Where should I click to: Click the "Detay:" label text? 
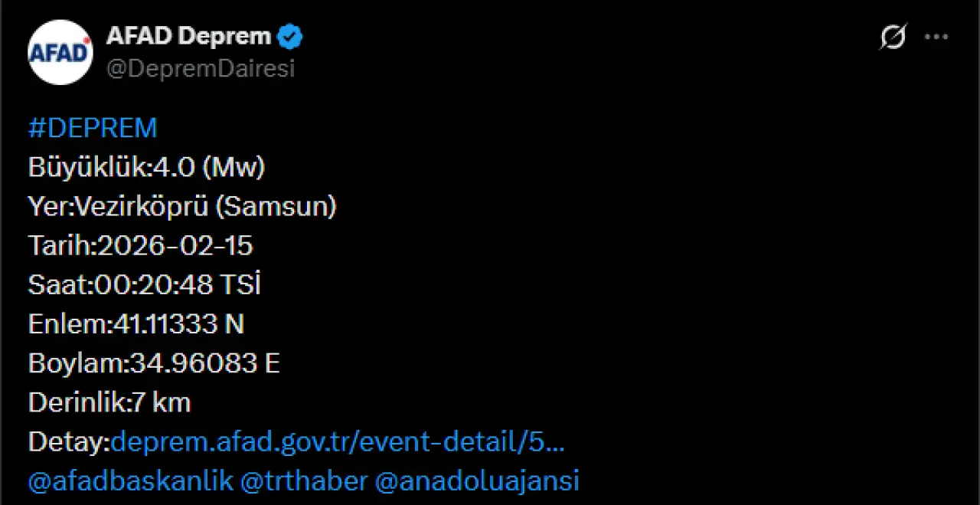click(69, 442)
